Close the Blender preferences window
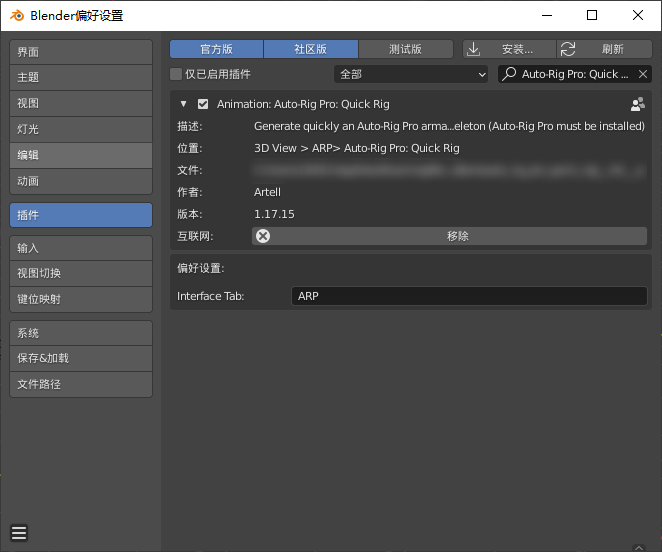The image size is (662, 552). [x=638, y=16]
